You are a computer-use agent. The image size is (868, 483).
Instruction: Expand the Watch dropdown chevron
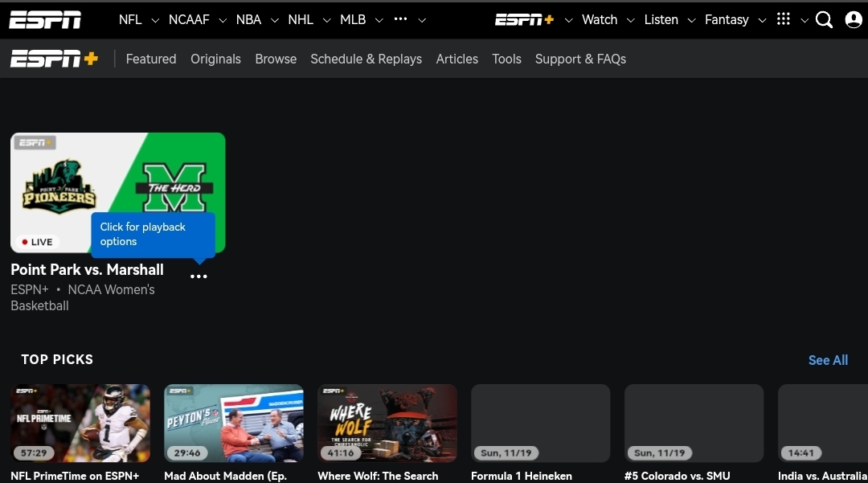pyautogui.click(x=631, y=20)
